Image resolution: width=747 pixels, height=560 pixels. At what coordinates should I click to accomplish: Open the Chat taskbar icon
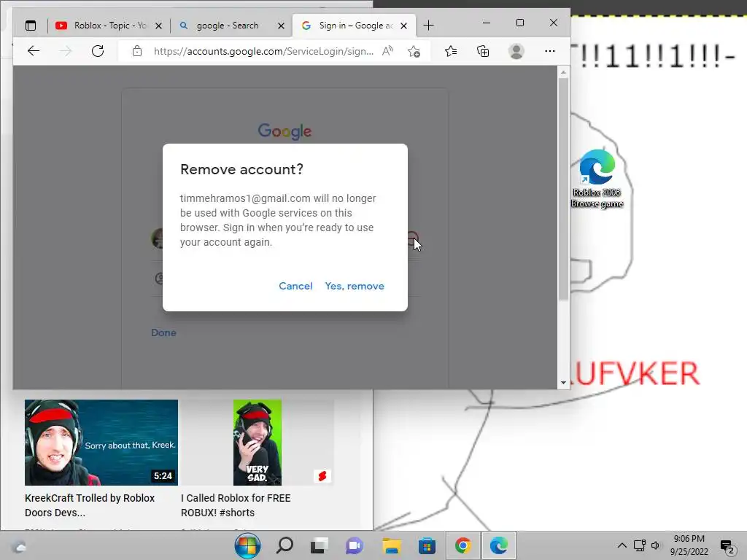pos(355,545)
